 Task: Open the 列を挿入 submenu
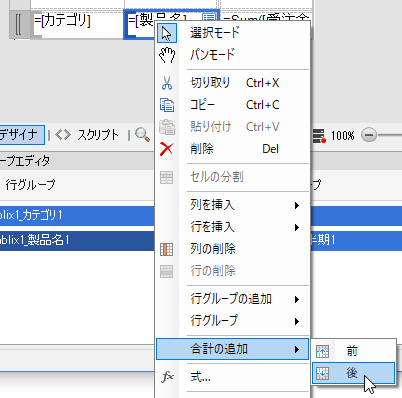(x=233, y=205)
